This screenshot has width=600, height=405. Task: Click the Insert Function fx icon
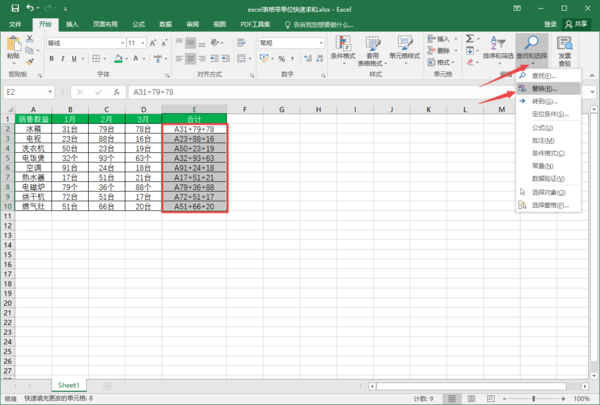point(116,91)
